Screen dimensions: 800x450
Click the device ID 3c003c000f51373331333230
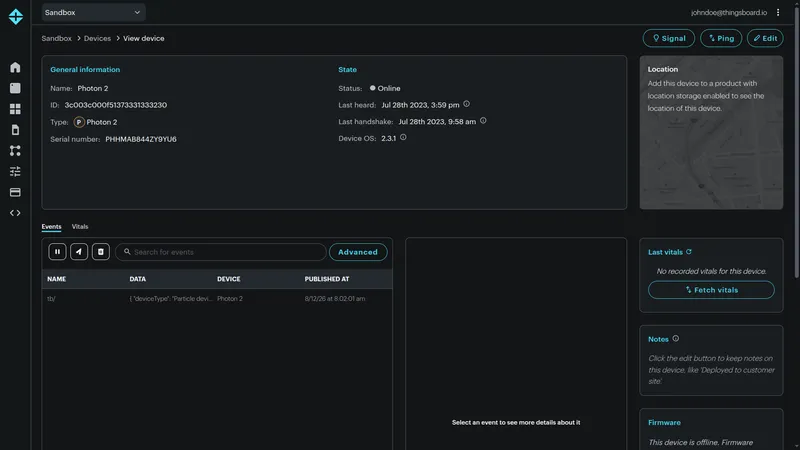[116, 105]
